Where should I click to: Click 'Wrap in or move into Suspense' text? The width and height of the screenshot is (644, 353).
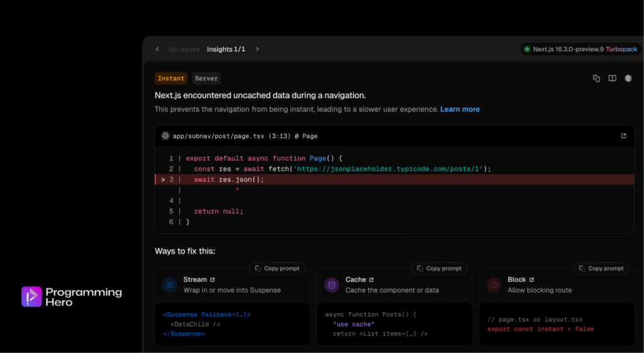point(232,290)
